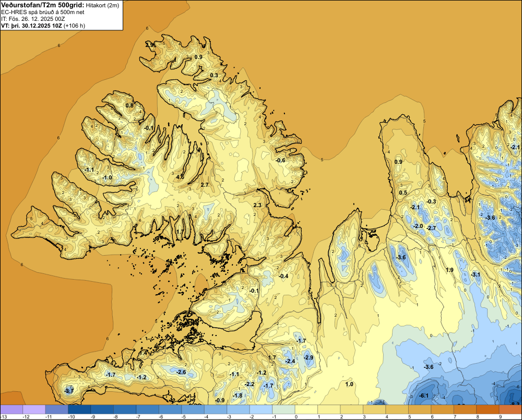This screenshot has height=420, width=522.
Task: Click the '-2.2' temperature value on the map
Action: point(250,385)
